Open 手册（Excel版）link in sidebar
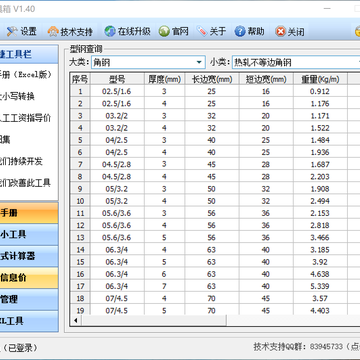Viewport: 360px width, 360px height. click(x=25, y=75)
